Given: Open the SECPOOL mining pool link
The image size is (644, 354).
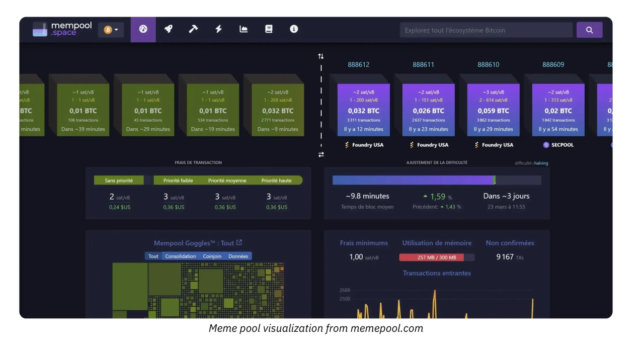Looking at the screenshot, I should [x=558, y=145].
